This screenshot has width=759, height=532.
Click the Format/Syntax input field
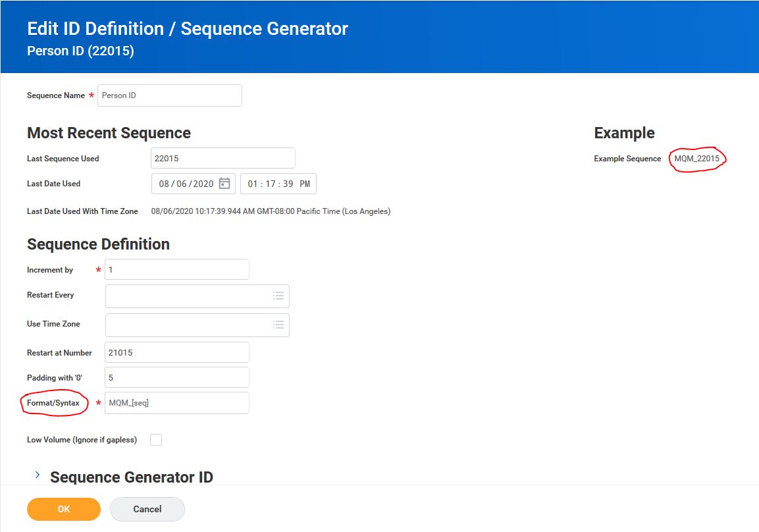click(x=176, y=403)
